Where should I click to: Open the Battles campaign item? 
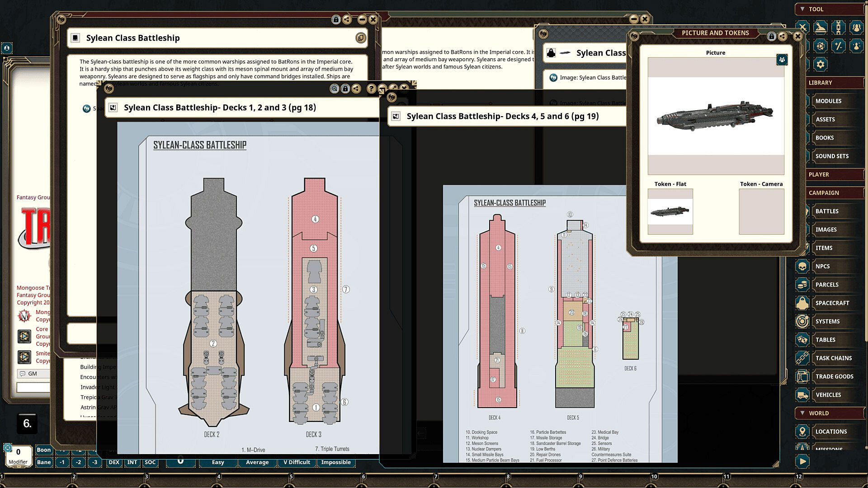826,211
